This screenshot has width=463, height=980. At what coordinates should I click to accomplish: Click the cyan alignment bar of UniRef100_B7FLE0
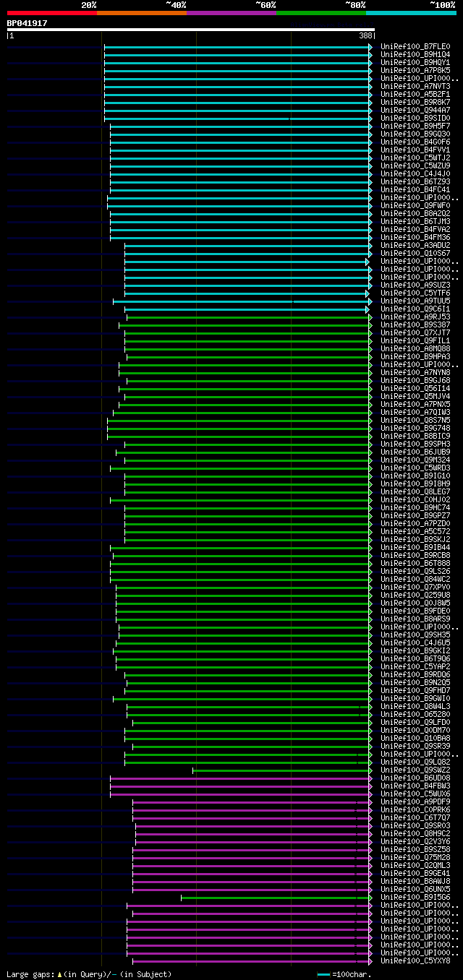[x=238, y=47]
